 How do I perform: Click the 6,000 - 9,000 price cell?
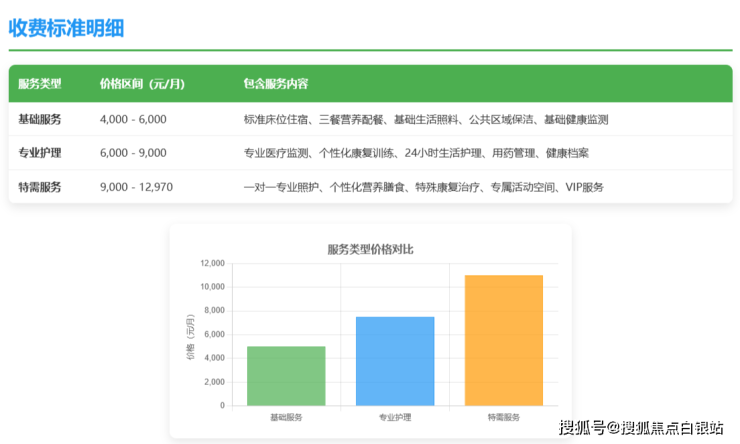click(x=133, y=153)
